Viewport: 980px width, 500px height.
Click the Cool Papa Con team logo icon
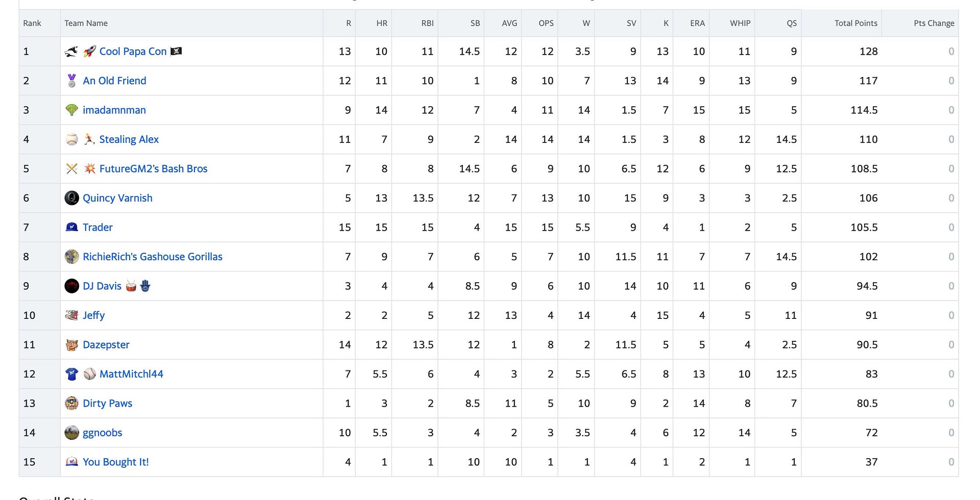(71, 52)
